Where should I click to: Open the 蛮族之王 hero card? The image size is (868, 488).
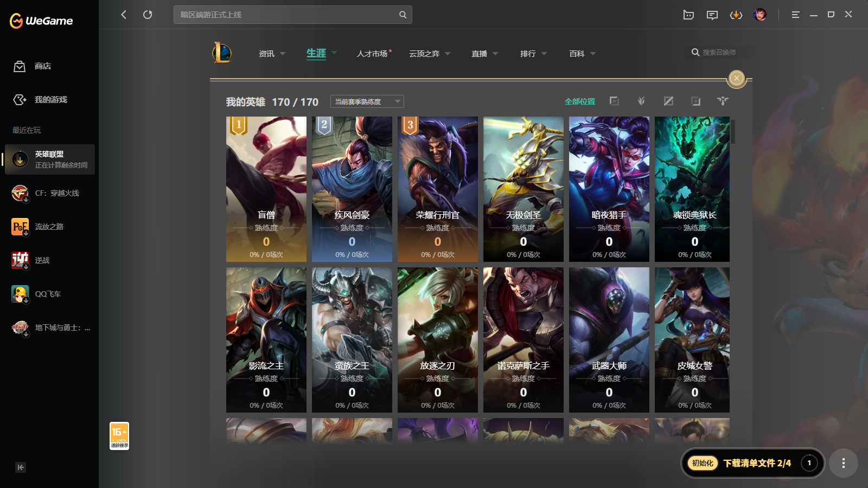coord(352,340)
